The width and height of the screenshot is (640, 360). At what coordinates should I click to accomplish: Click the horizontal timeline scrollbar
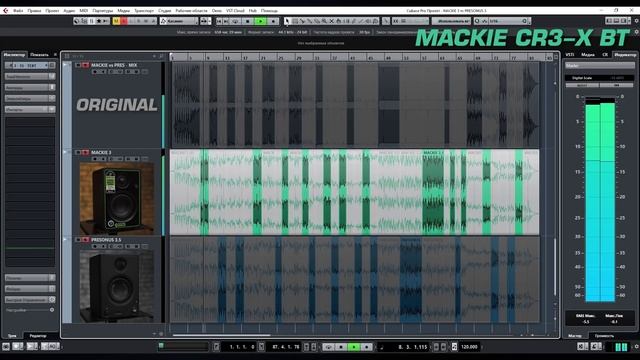(x=221, y=335)
